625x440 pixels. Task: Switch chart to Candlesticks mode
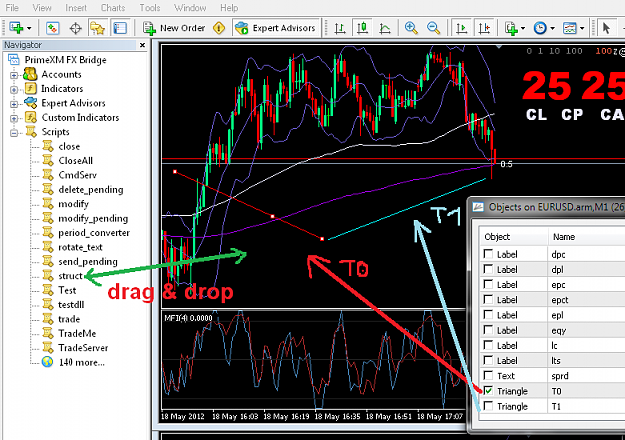coord(362,28)
